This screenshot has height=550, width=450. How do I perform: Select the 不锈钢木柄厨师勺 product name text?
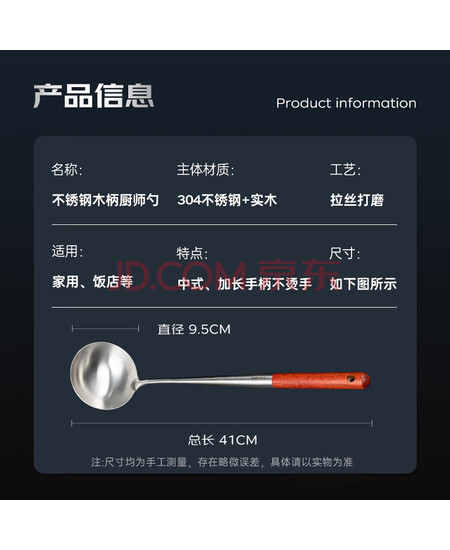click(105, 200)
